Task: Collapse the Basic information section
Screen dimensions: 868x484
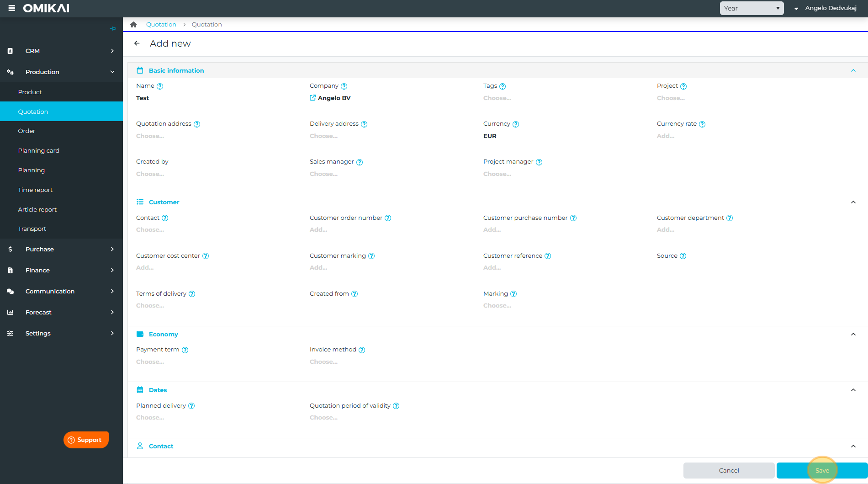Action: pos(853,70)
